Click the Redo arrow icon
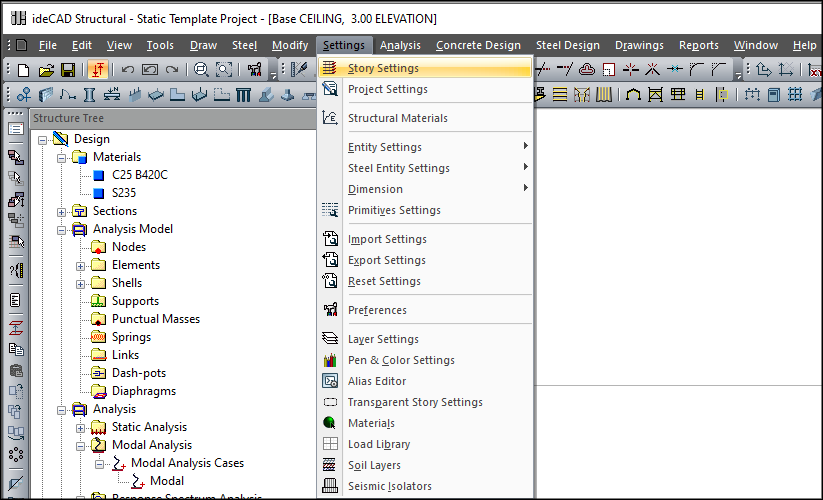The image size is (823, 500). [172, 69]
